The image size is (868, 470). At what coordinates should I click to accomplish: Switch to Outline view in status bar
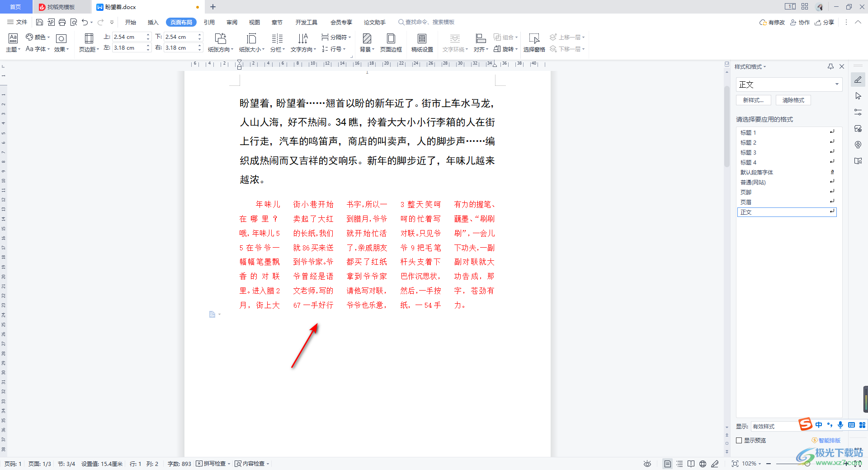679,464
